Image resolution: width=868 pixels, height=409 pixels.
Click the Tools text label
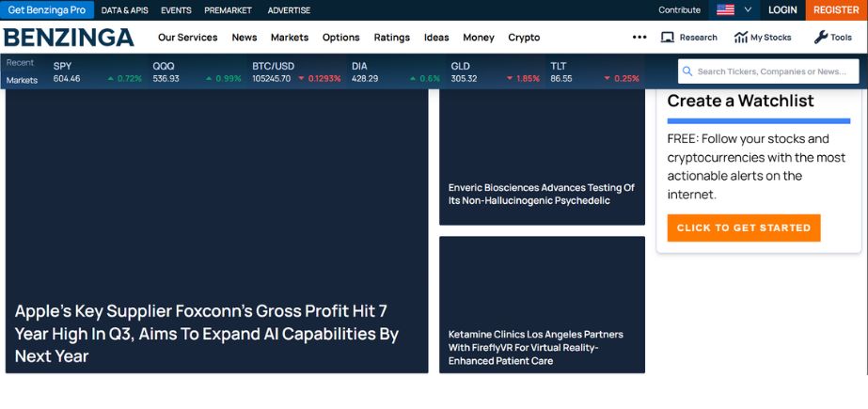pyautogui.click(x=841, y=37)
